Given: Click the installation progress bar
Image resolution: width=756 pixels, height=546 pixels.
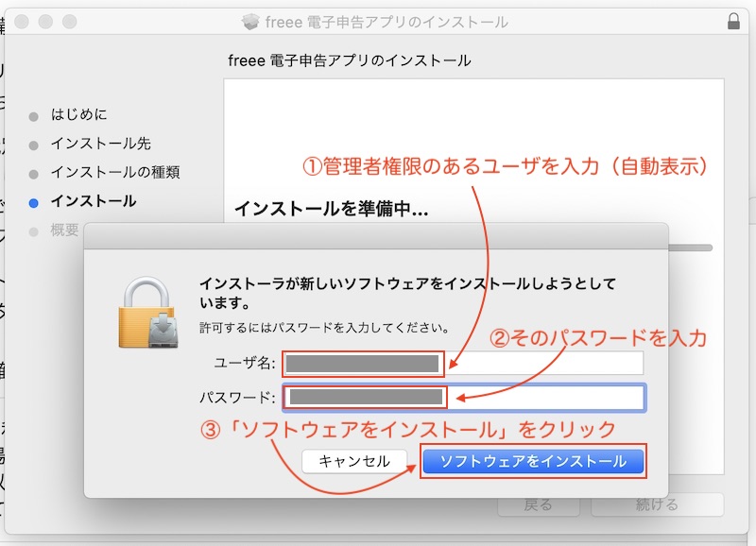Looking at the screenshot, I should pos(690,247).
